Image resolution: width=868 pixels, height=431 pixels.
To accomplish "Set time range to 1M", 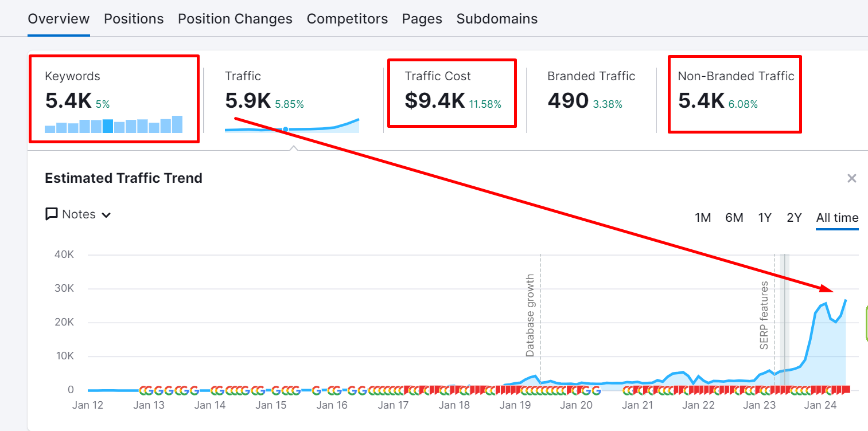I will (x=703, y=218).
